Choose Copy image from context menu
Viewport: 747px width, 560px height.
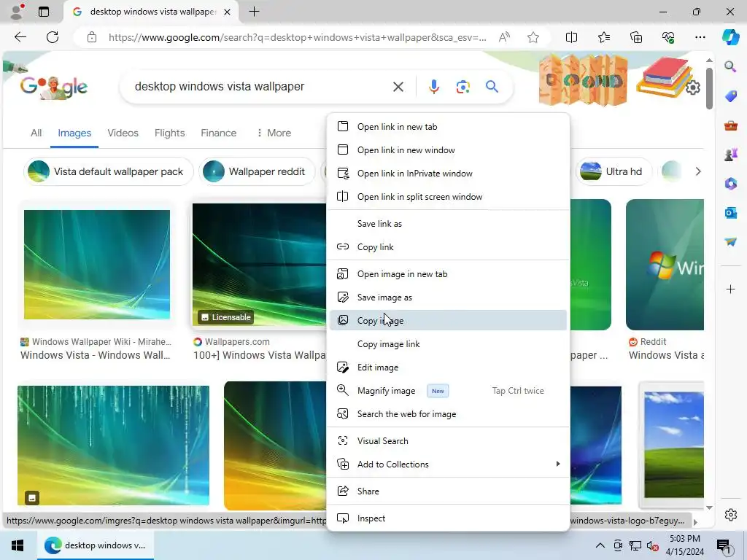pyautogui.click(x=449, y=321)
